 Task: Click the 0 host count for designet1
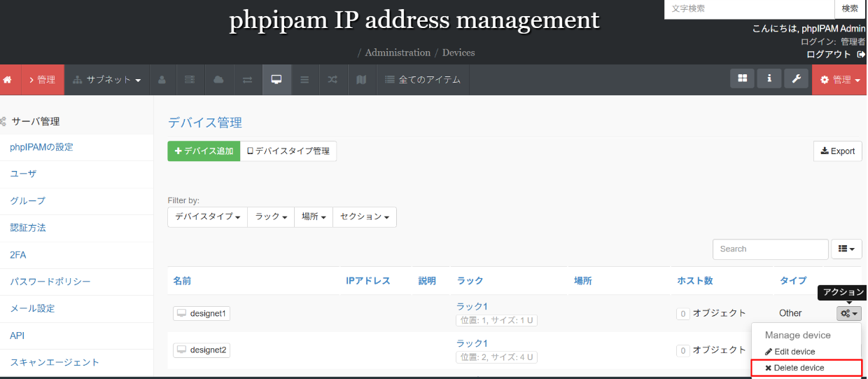[x=683, y=314]
